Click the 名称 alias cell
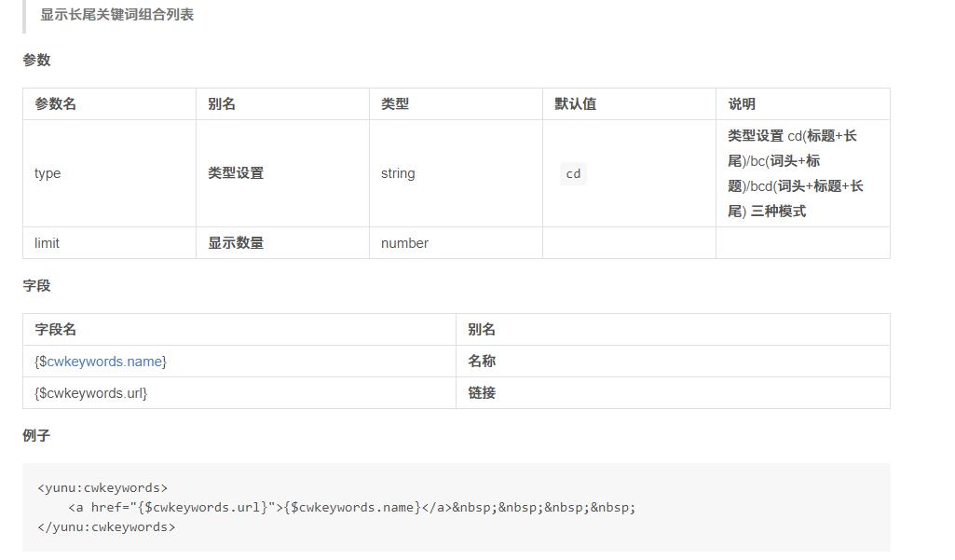955x560 pixels. click(481, 361)
